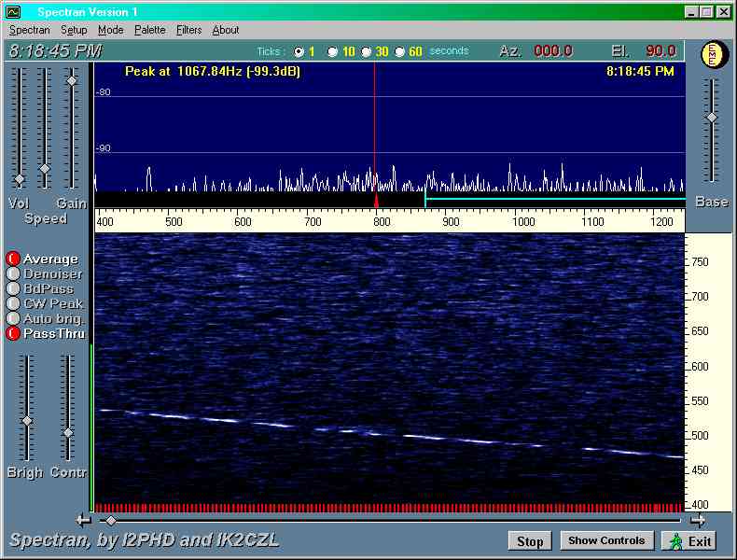The width and height of the screenshot is (737, 560).
Task: Open the Spectran menu
Action: pyautogui.click(x=30, y=30)
